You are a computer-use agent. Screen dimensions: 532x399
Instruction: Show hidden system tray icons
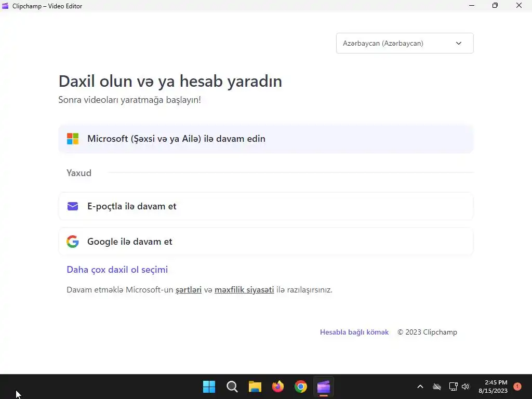[420, 387]
